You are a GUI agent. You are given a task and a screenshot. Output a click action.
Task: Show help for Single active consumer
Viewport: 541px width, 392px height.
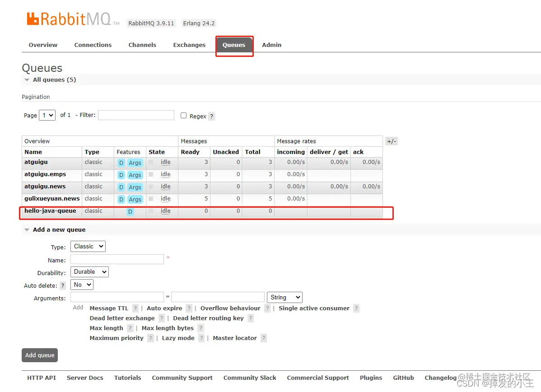coord(356,308)
